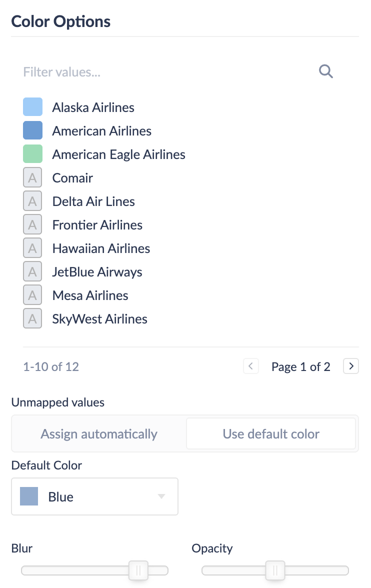
Task: Click the American Airlines color swatch
Action: click(32, 130)
